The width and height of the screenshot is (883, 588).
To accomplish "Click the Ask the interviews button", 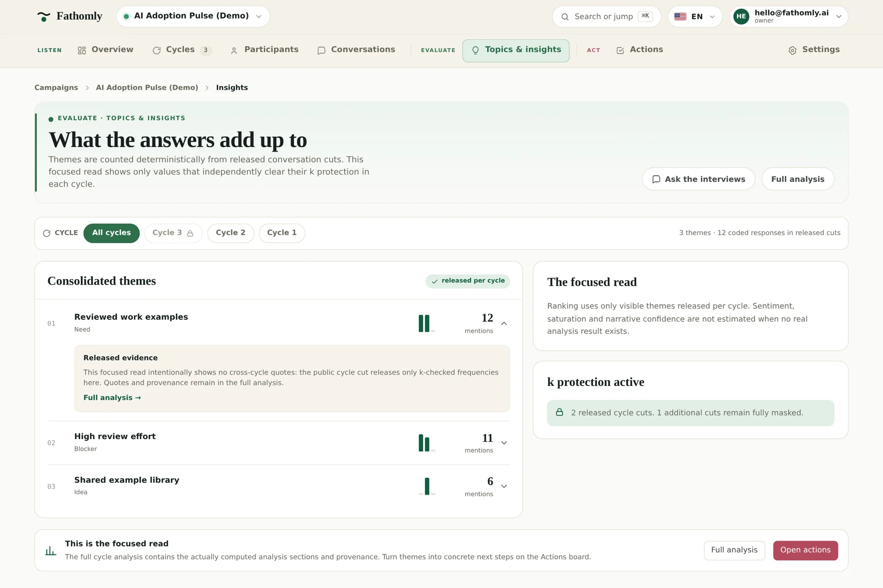I will point(698,179).
